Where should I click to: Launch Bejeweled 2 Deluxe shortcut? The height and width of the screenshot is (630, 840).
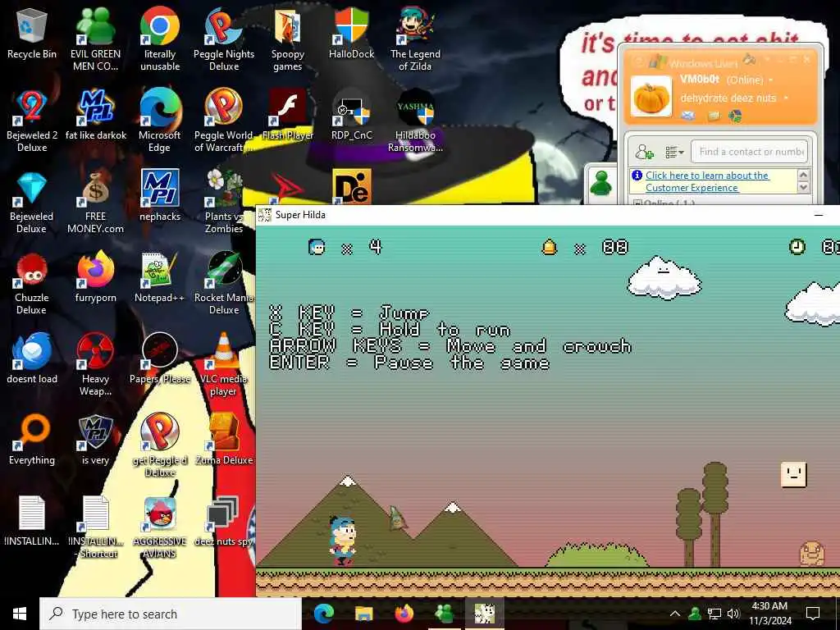point(32,120)
